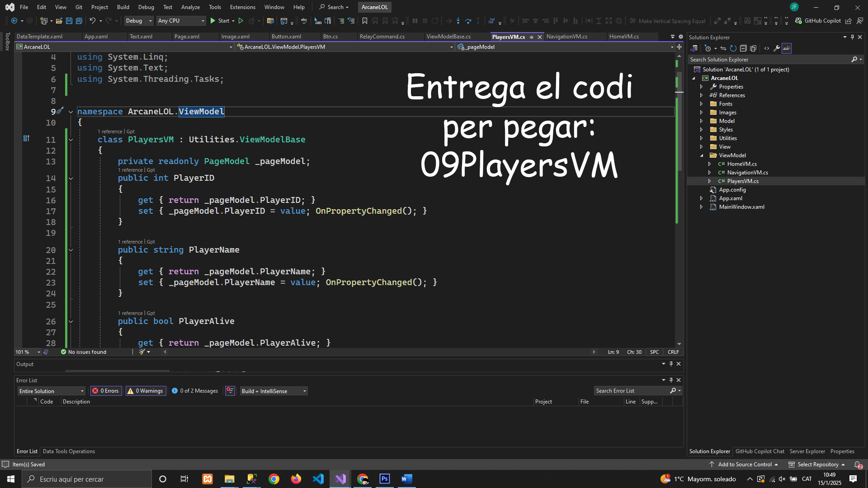Click Collapse All in Solution Explorer toolbar
868x488 pixels.
coord(743,48)
